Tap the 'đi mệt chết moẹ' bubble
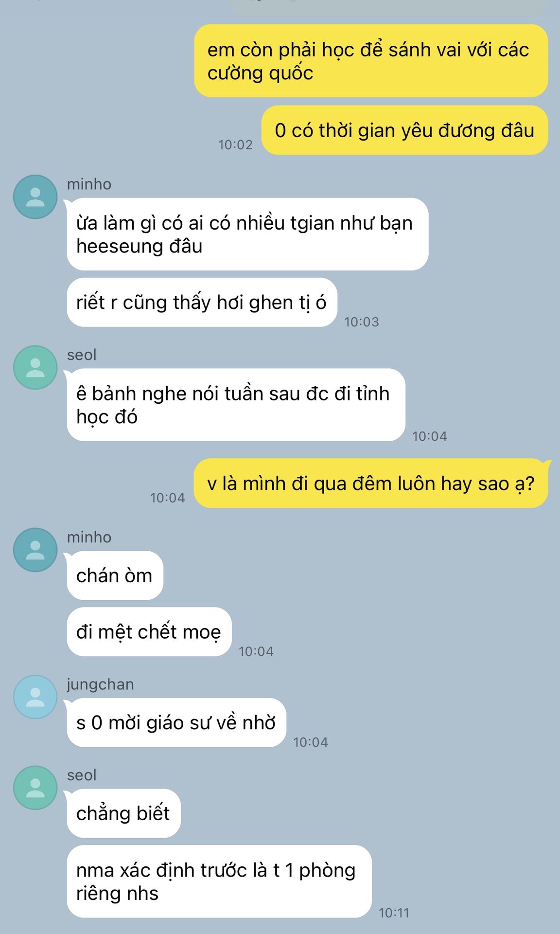Viewport: 560px width, 934px height. point(149,632)
